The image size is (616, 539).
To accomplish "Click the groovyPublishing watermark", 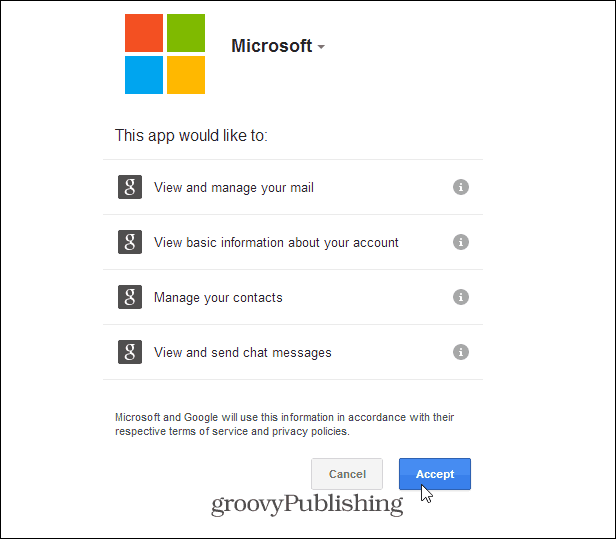I will pyautogui.click(x=307, y=505).
